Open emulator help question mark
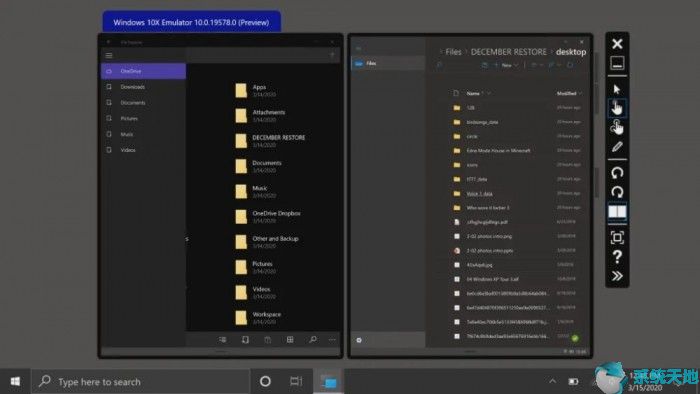Screen dimensions: 700x394 pos(617,257)
